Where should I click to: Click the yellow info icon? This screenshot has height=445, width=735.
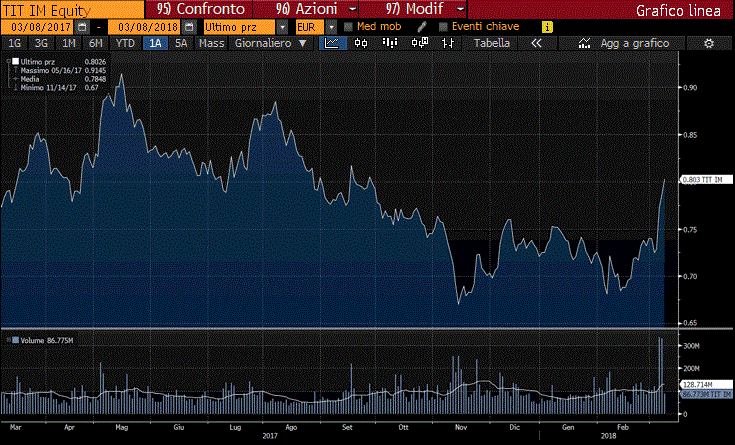pos(547,27)
